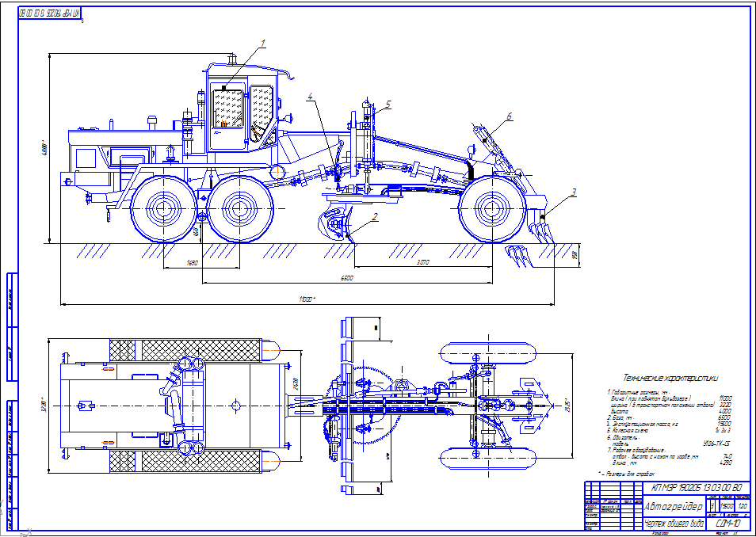Select the overall length dimension label 11000*
The width and height of the screenshot is (756, 537).
307,300
